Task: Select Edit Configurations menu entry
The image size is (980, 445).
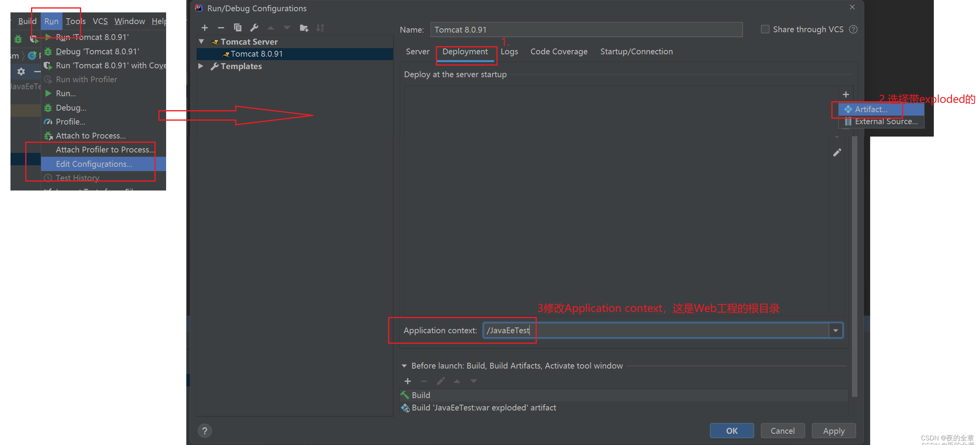Action: tap(94, 164)
